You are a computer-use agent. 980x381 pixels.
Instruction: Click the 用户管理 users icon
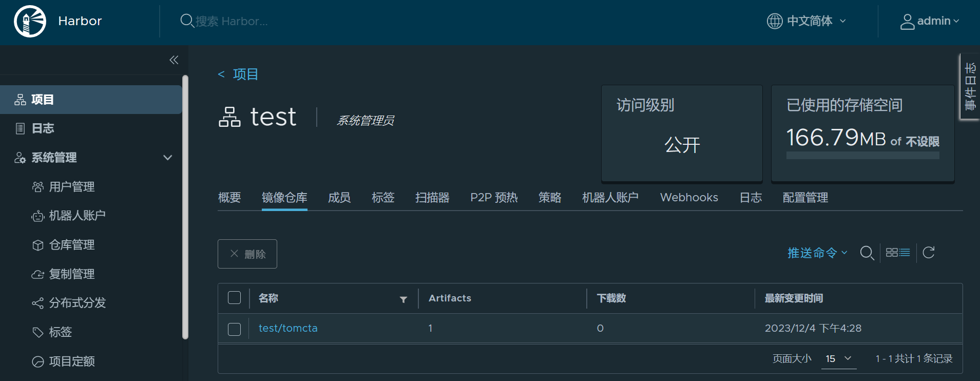click(x=38, y=187)
